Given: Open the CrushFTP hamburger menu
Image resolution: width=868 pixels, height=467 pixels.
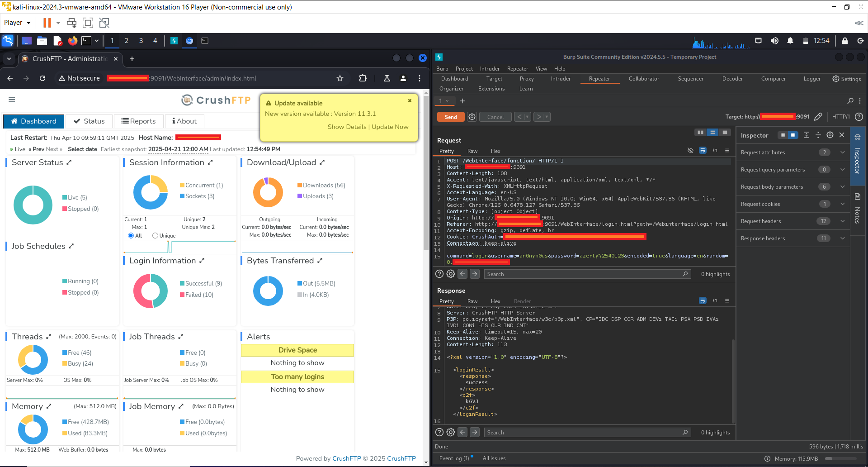Looking at the screenshot, I should pos(12,100).
